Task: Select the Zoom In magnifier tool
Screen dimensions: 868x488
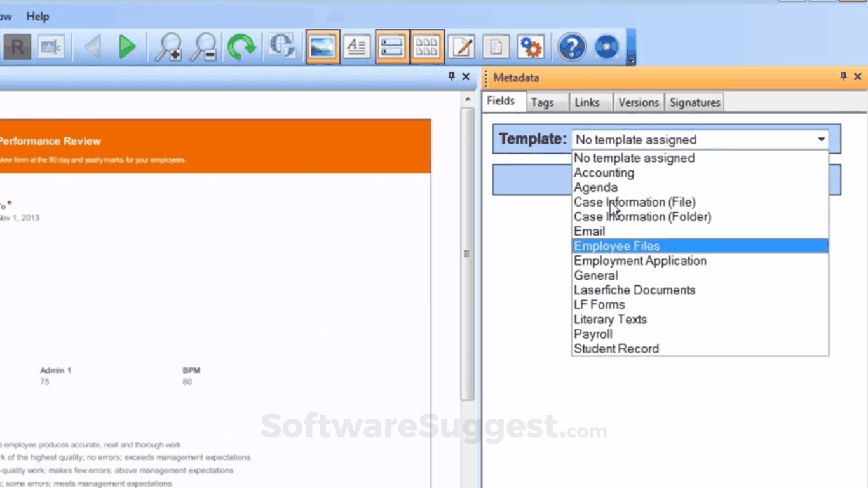Action: 168,46
